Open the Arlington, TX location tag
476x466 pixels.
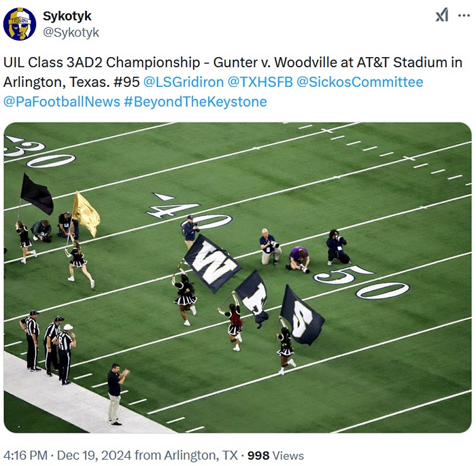pos(186,455)
